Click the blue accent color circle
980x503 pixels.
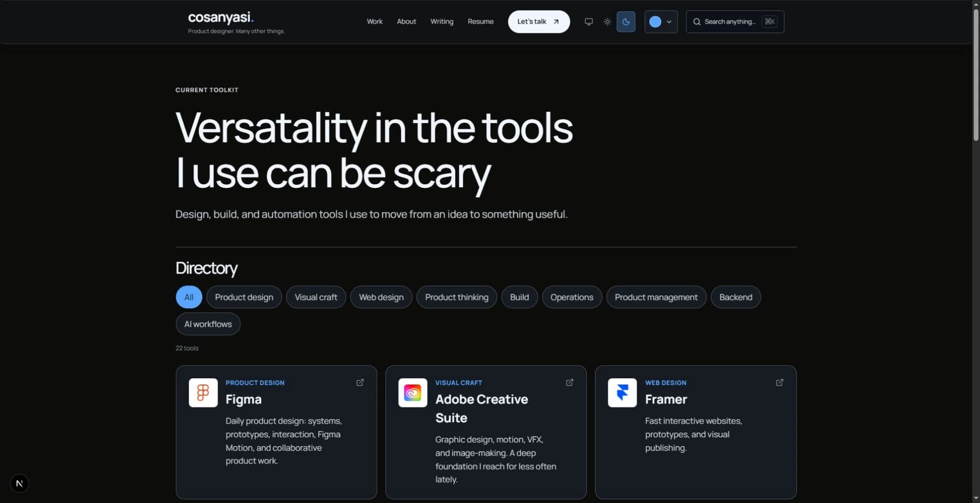655,22
